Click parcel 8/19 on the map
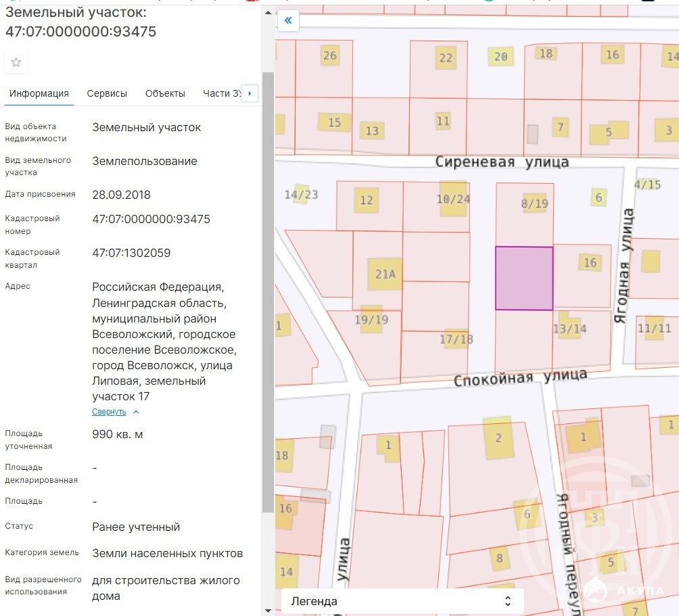Image resolution: width=679 pixels, height=616 pixels. [x=534, y=204]
